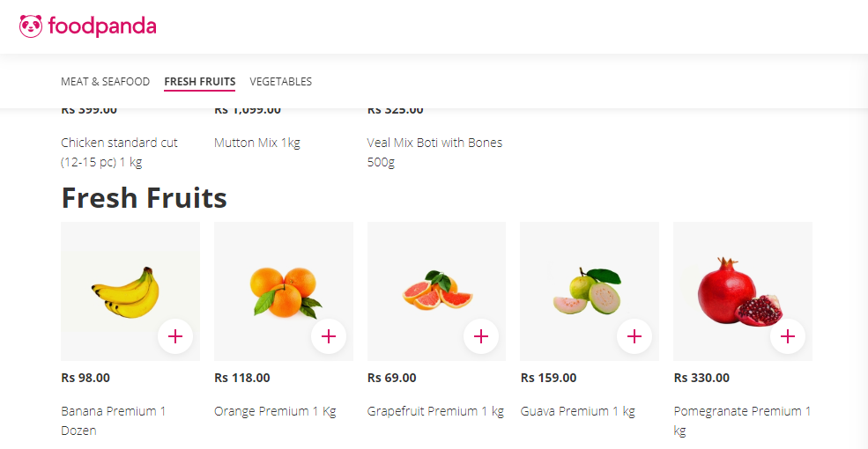Viewport: 868px width, 449px height.
Task: Tap plus icon on Pomegranate Premium
Action: [788, 336]
